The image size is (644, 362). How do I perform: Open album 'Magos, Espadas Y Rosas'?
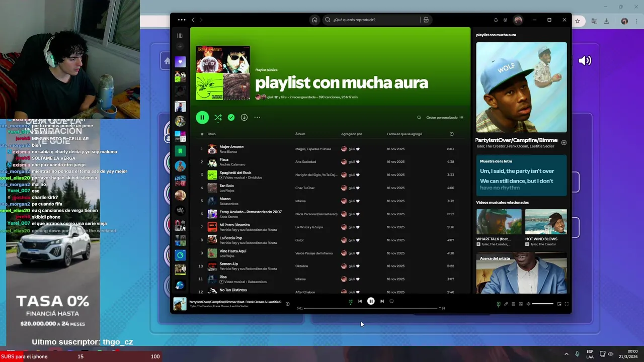[313, 149]
